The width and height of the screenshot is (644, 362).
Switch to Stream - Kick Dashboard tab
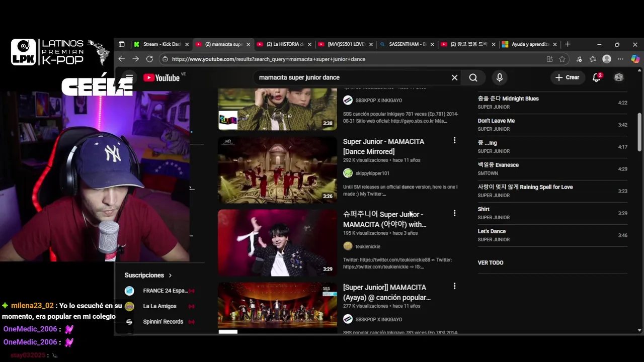(x=161, y=44)
